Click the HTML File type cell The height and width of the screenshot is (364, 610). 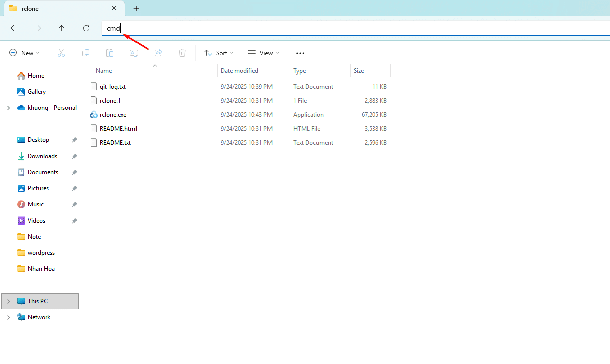click(306, 129)
